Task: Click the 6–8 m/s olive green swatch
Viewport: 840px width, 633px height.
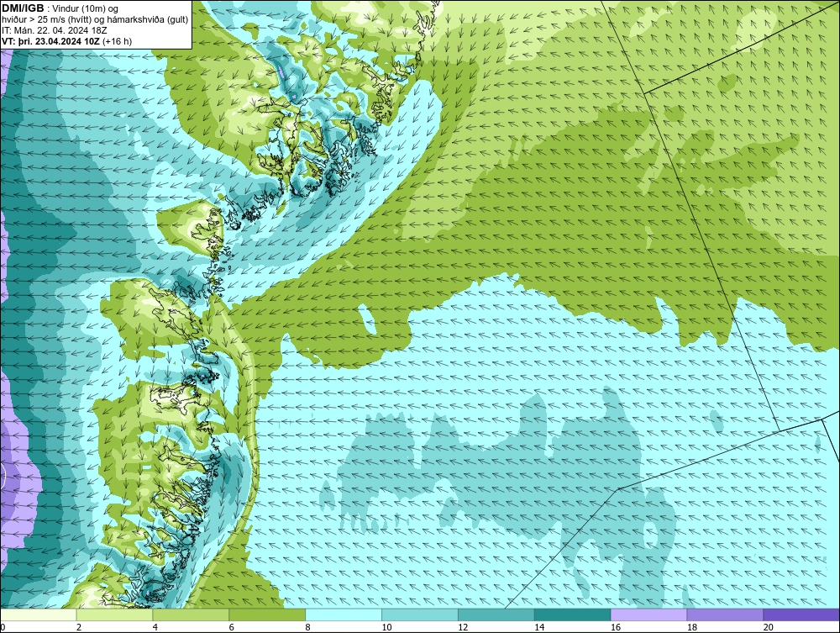Action: point(267,615)
